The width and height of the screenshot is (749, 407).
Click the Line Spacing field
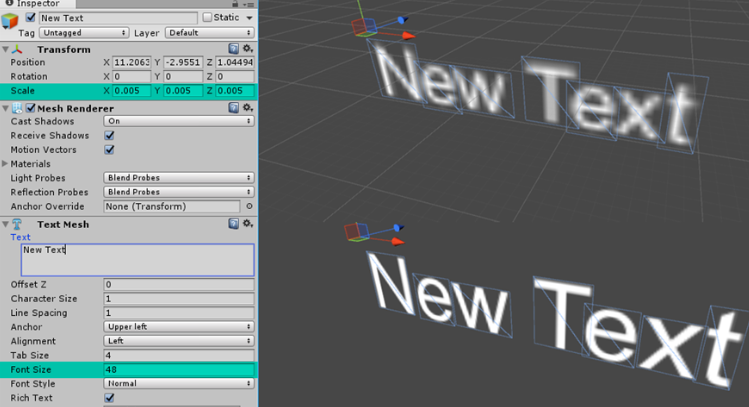[x=179, y=313]
